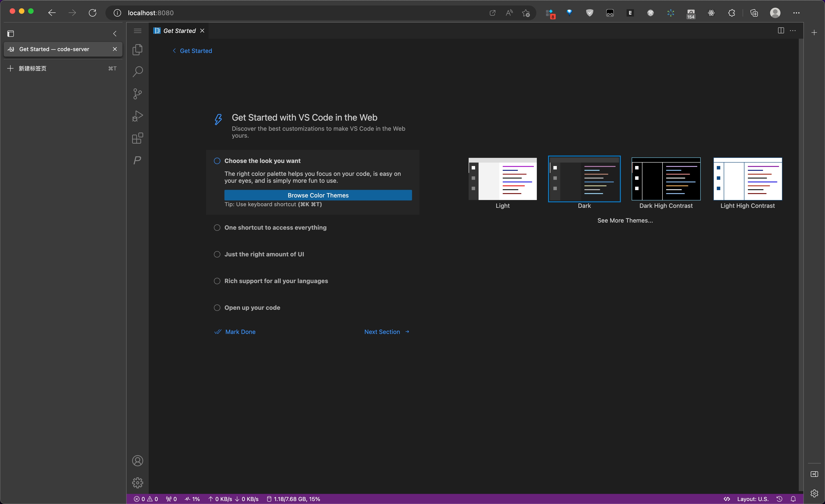The image size is (825, 504).
Task: Open the Extensions view icon
Action: tap(137, 138)
